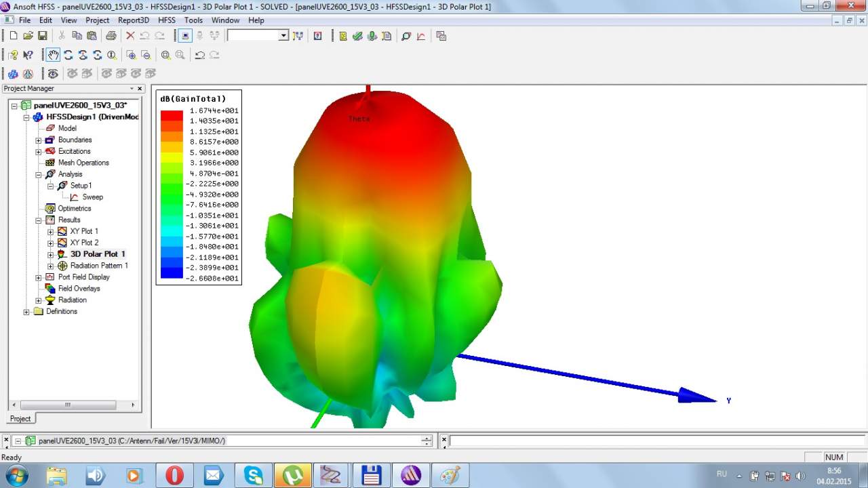The width and height of the screenshot is (868, 488).
Task: Expand the Boundaries tree node
Action: (x=39, y=140)
